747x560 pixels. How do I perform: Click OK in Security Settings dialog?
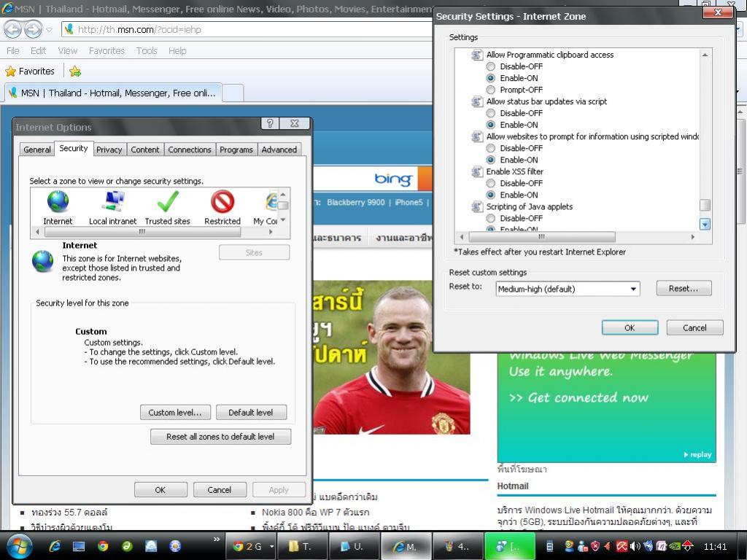[630, 327]
